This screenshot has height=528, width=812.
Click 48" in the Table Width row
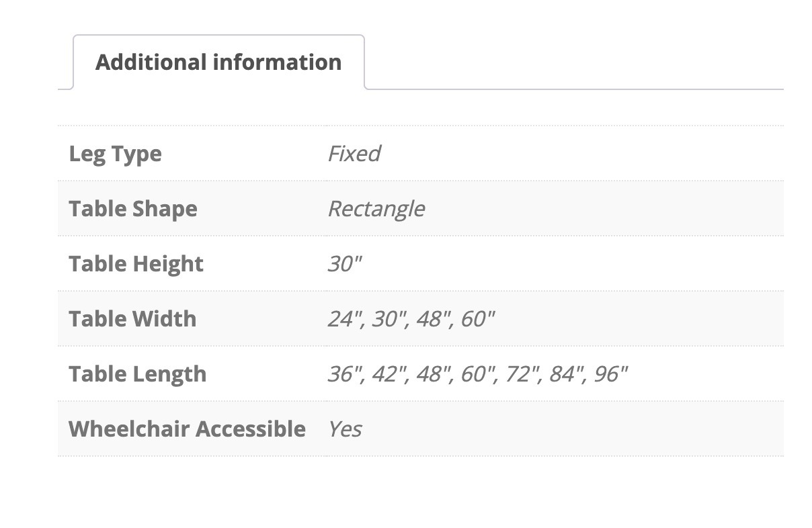[x=434, y=318]
